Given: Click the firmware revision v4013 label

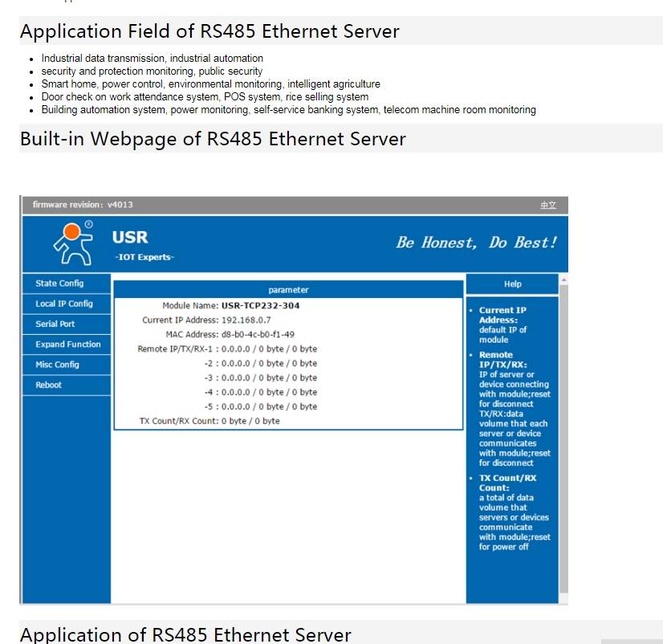Looking at the screenshot, I should coord(82,205).
